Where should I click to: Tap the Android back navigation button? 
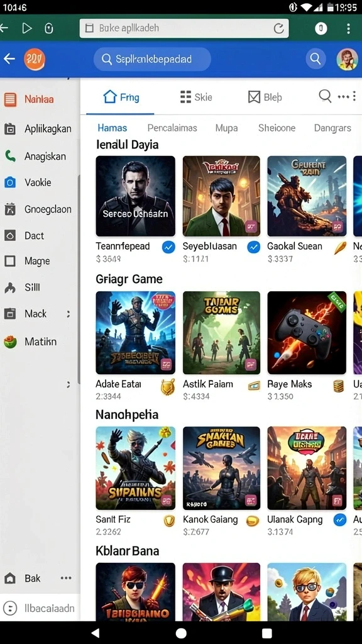pyautogui.click(x=95, y=633)
